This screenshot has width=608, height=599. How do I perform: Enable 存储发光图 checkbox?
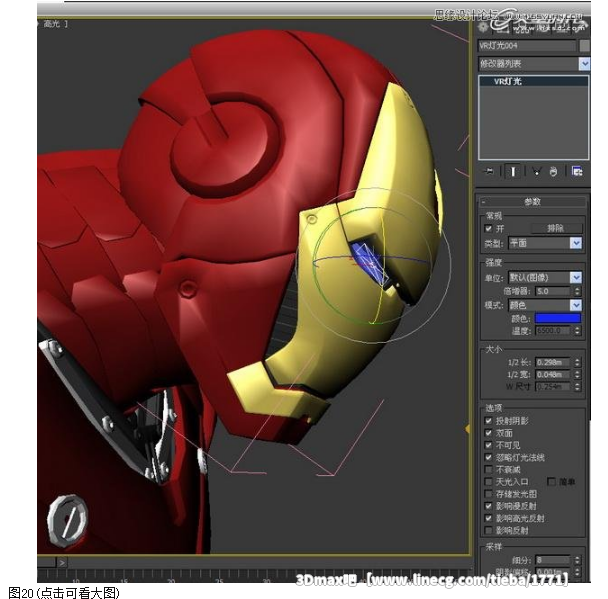[x=489, y=494]
